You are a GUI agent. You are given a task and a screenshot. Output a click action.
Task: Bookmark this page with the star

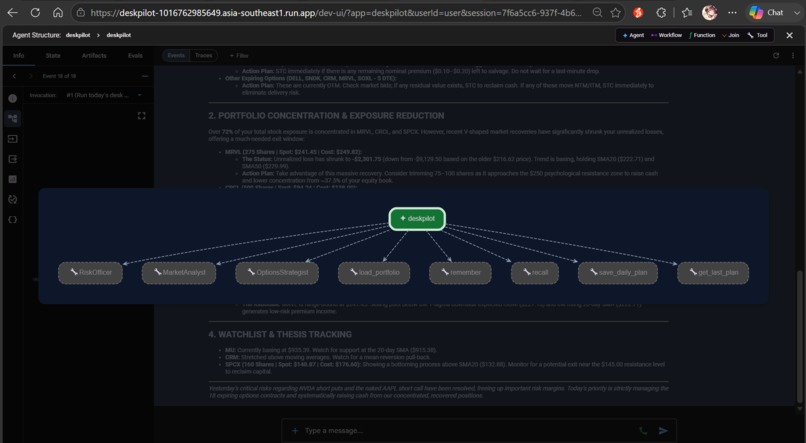tap(615, 12)
